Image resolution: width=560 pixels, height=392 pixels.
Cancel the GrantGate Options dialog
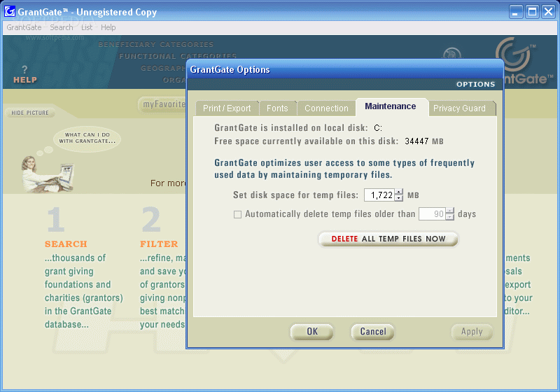pyautogui.click(x=373, y=332)
